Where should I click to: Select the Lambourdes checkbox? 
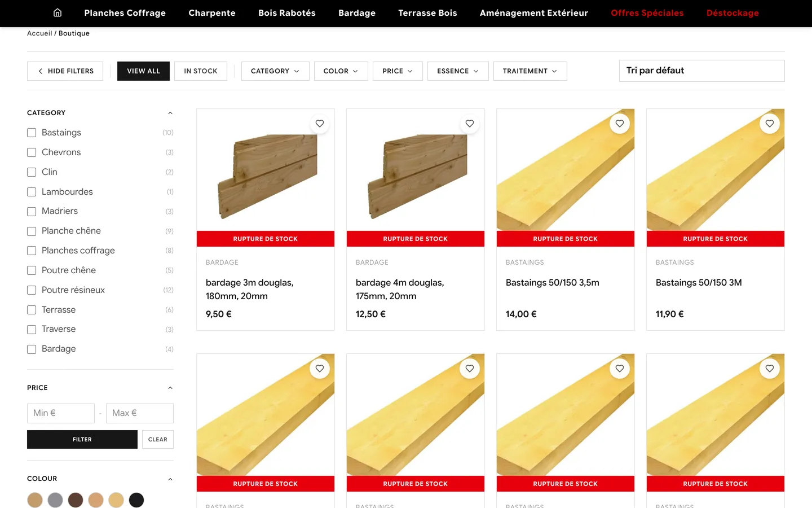(x=32, y=192)
